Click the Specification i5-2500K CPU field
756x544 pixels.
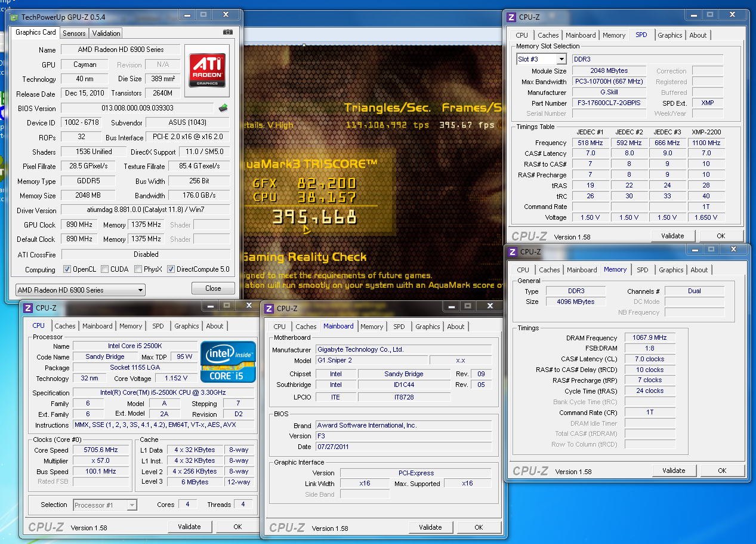[165, 392]
